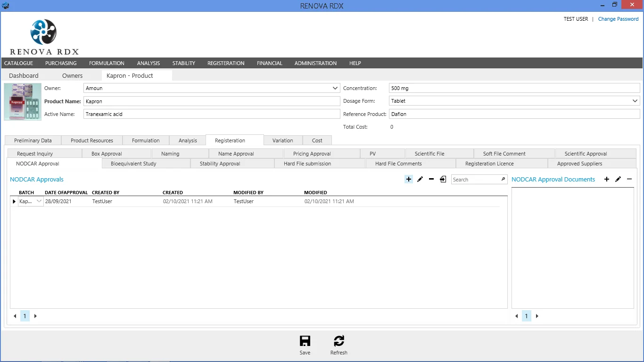This screenshot has height=362, width=644.
Task: Add a new NODCAR Approval Document
Action: tap(607, 179)
